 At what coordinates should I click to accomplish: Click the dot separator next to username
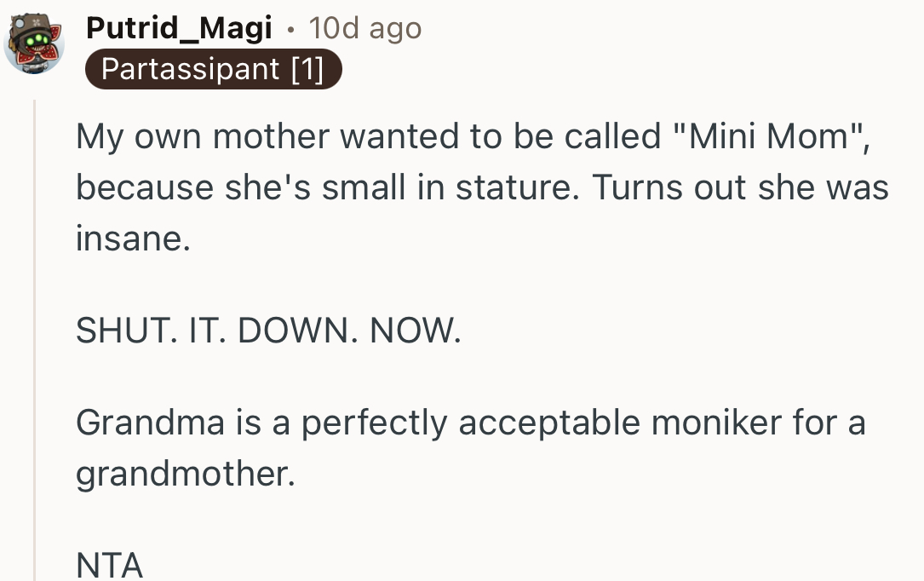tap(290, 28)
